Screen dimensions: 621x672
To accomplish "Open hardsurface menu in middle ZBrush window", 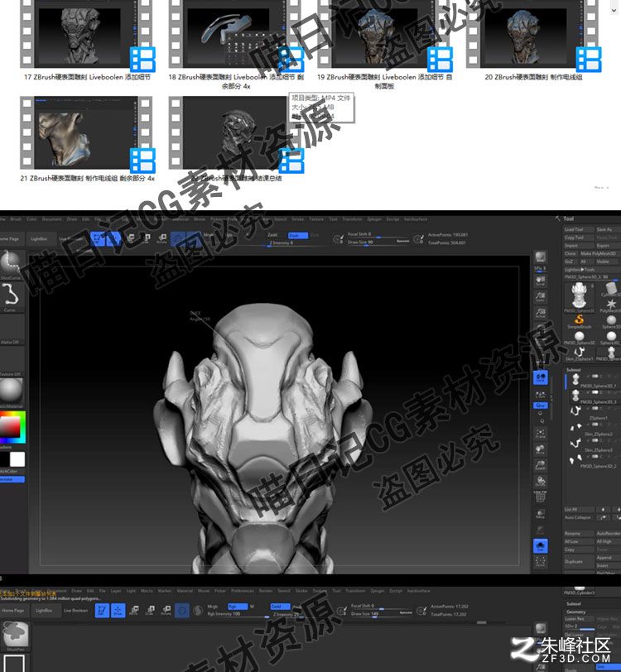I will [x=415, y=219].
